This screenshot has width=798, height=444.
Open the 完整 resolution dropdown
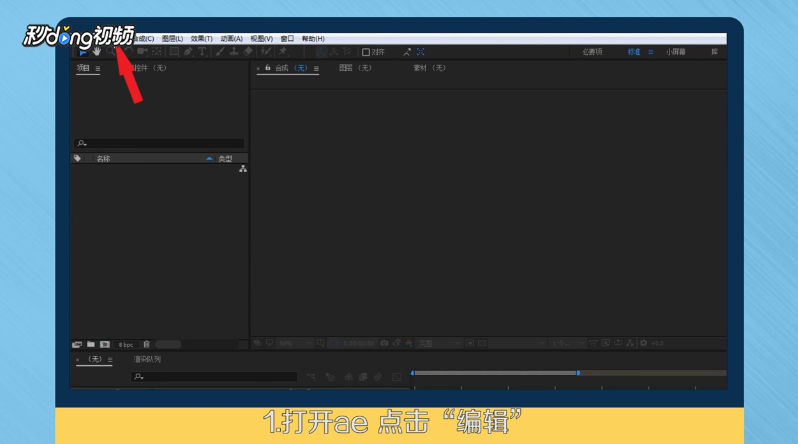pos(439,344)
